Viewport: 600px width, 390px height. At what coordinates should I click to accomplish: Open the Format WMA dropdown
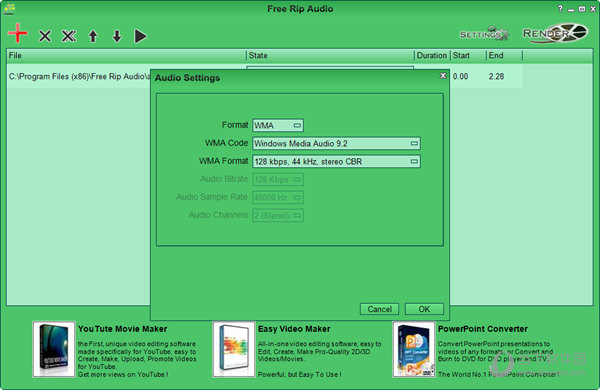point(278,125)
